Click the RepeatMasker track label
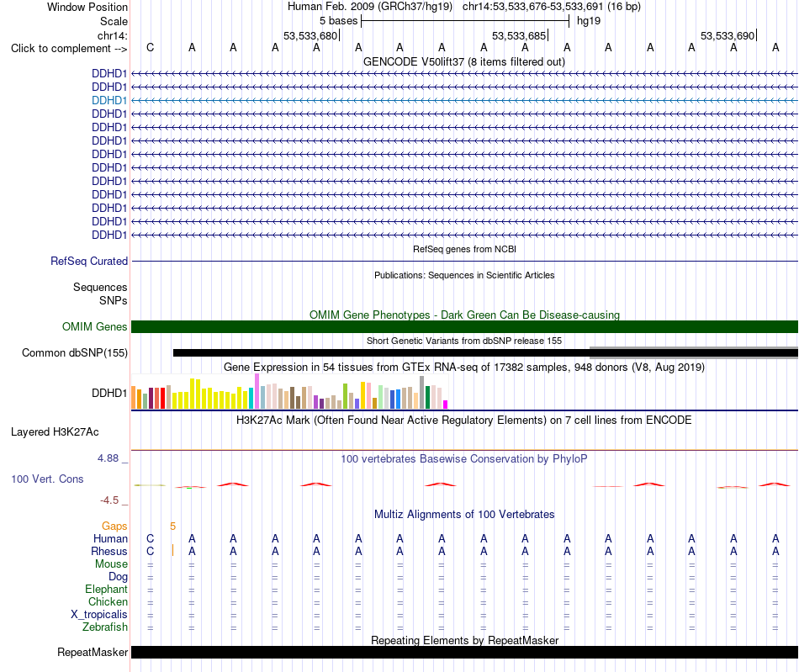Image resolution: width=799 pixels, height=672 pixels. 93,652
